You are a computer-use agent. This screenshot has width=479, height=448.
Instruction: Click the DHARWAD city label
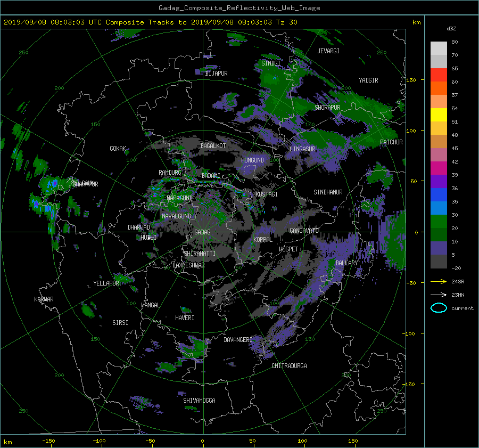[x=139, y=227]
